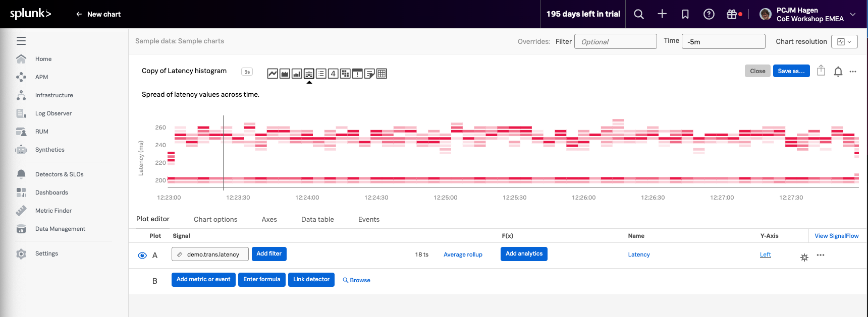Click the Link detector button
This screenshot has width=868, height=317.
click(311, 280)
